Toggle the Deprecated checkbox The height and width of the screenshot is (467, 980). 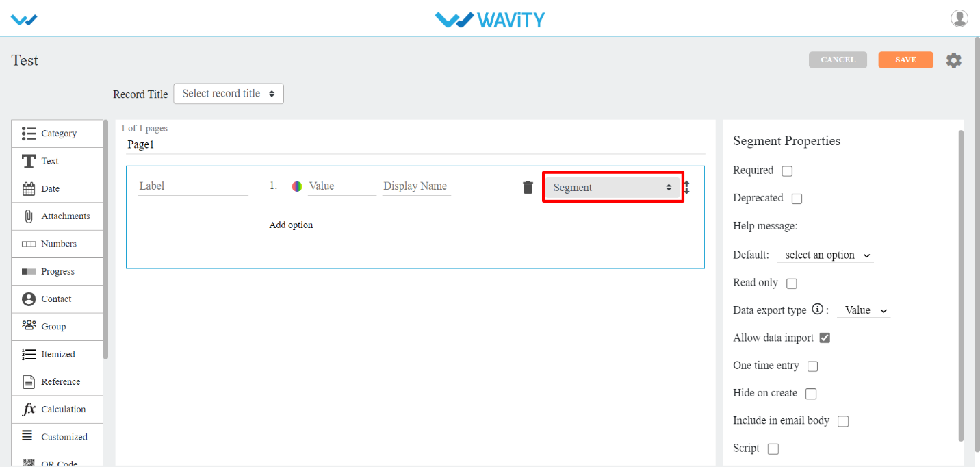click(x=797, y=199)
